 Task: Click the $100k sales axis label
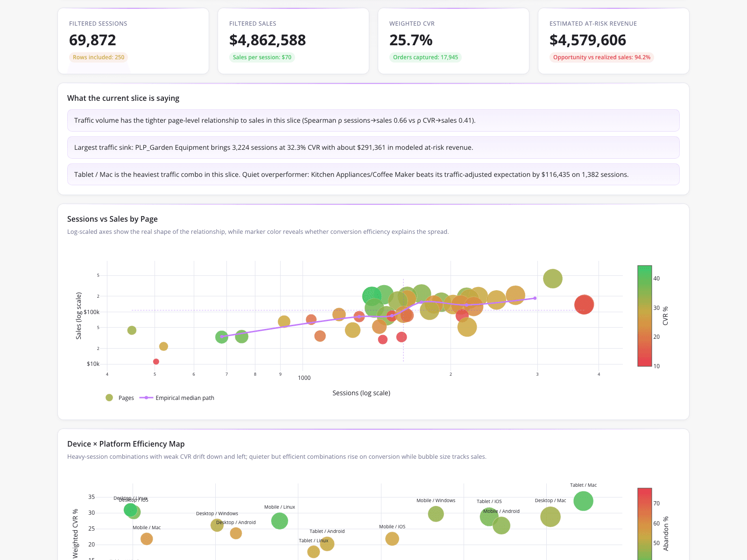(x=92, y=312)
